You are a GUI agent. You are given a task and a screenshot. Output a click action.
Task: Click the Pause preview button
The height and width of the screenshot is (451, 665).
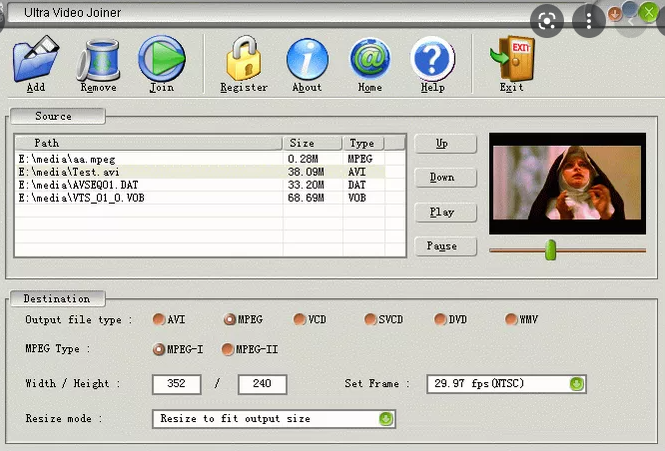tap(445, 247)
